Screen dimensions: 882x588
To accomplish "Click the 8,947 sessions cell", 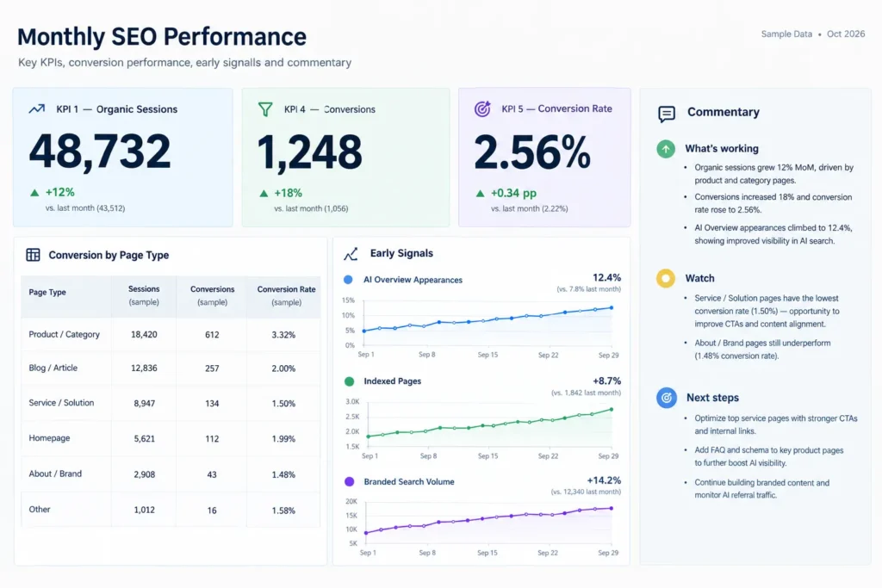I will pyautogui.click(x=145, y=404).
